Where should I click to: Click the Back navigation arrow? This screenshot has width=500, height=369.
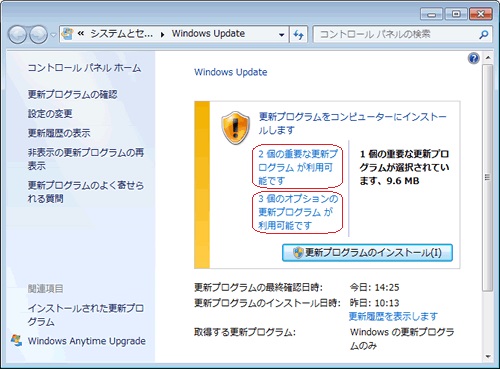[x=17, y=35]
